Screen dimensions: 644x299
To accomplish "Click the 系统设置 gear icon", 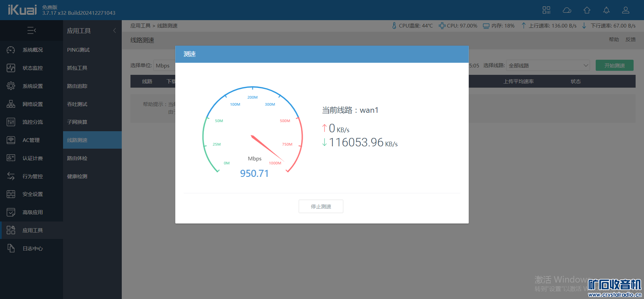I will click(11, 86).
